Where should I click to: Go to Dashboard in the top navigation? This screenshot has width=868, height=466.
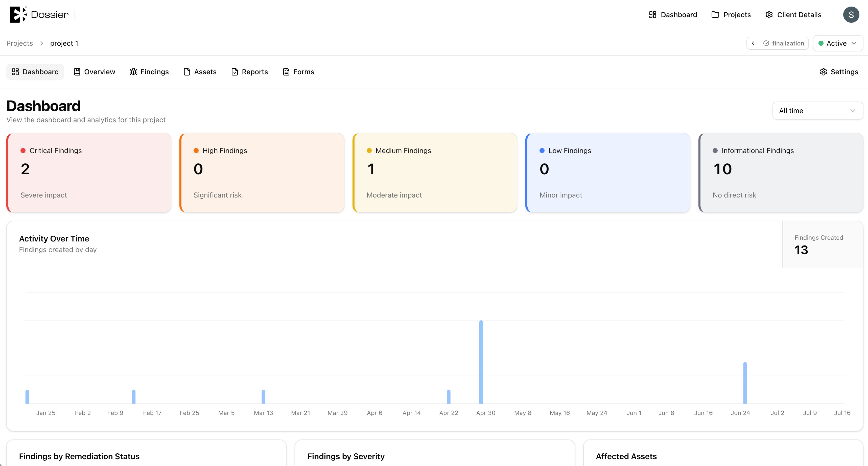pyautogui.click(x=673, y=15)
